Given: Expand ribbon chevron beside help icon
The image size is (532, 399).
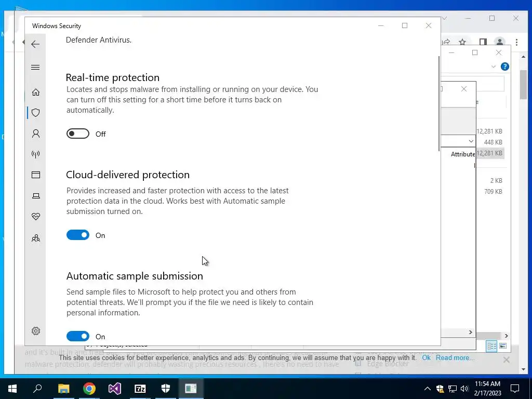Looking at the screenshot, I should (494, 66).
